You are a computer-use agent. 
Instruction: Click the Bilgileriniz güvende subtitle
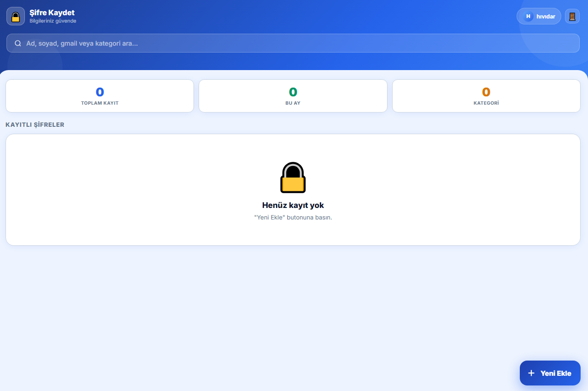(53, 21)
